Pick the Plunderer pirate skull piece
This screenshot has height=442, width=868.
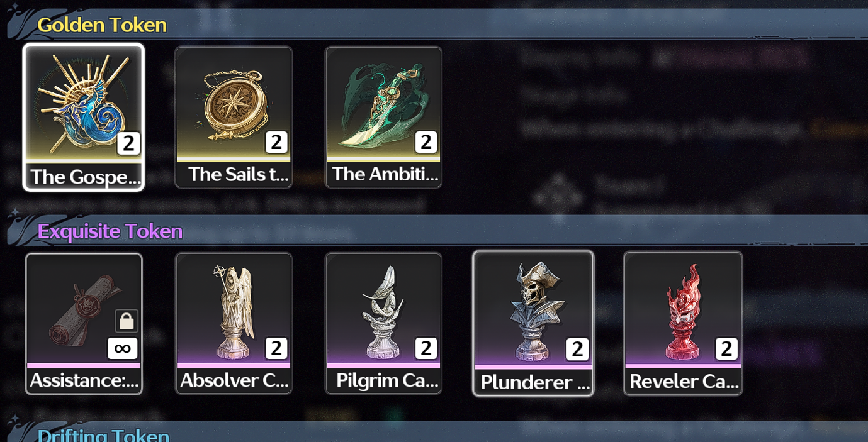533,324
